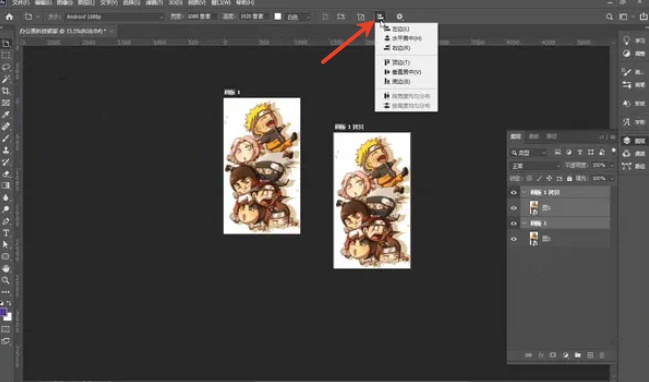Open the Artboard tool preset dropdown arrow
This screenshot has width=649, height=382.
click(38, 17)
